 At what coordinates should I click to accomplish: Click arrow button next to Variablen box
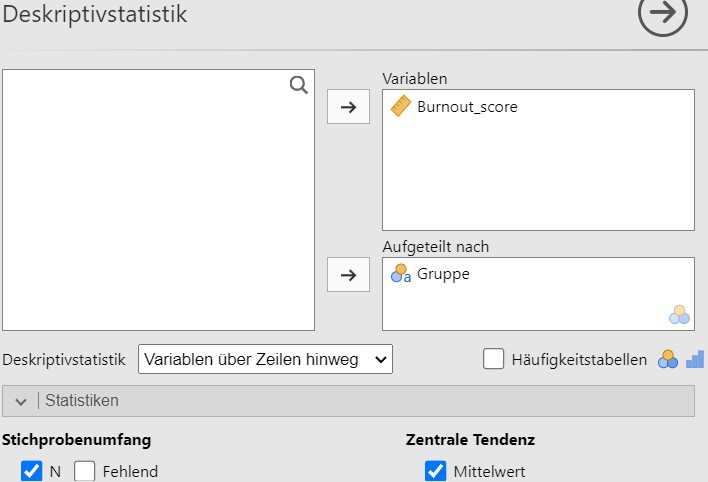(348, 107)
